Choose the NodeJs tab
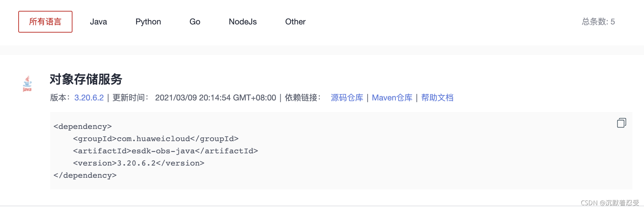 [x=243, y=22]
